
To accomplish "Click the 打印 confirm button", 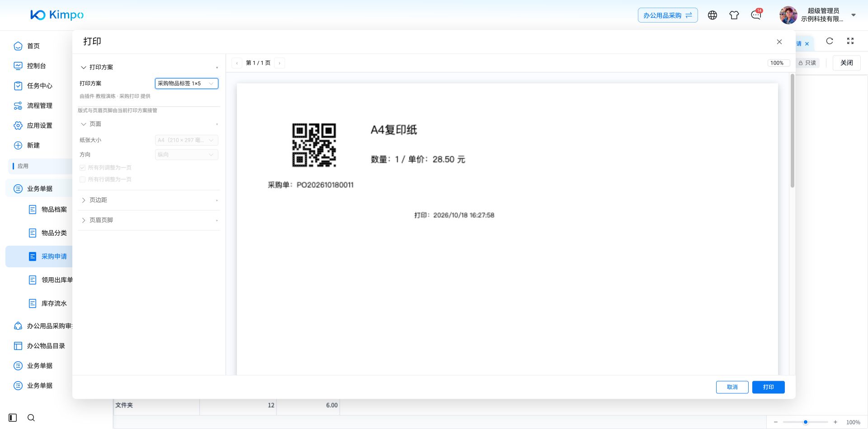I will pos(769,387).
